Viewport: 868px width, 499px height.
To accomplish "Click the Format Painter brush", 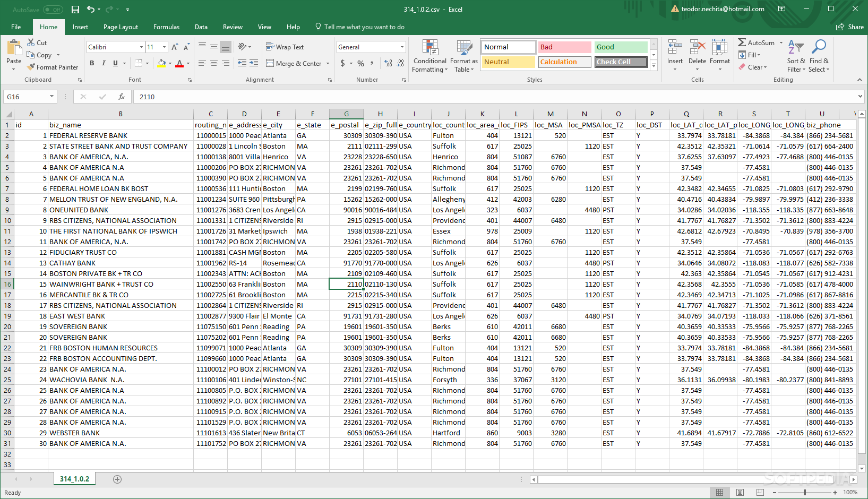I will (x=31, y=67).
